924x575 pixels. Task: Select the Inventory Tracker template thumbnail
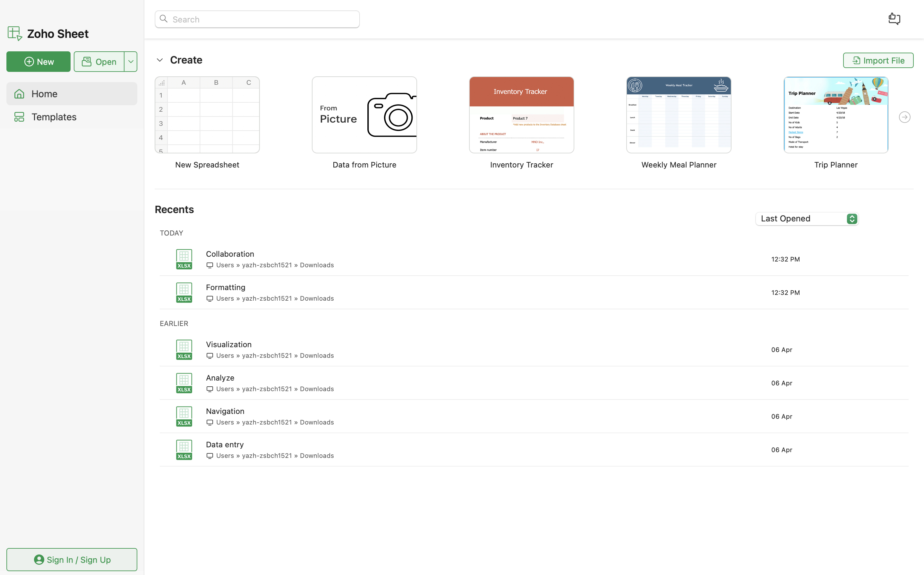(521, 115)
